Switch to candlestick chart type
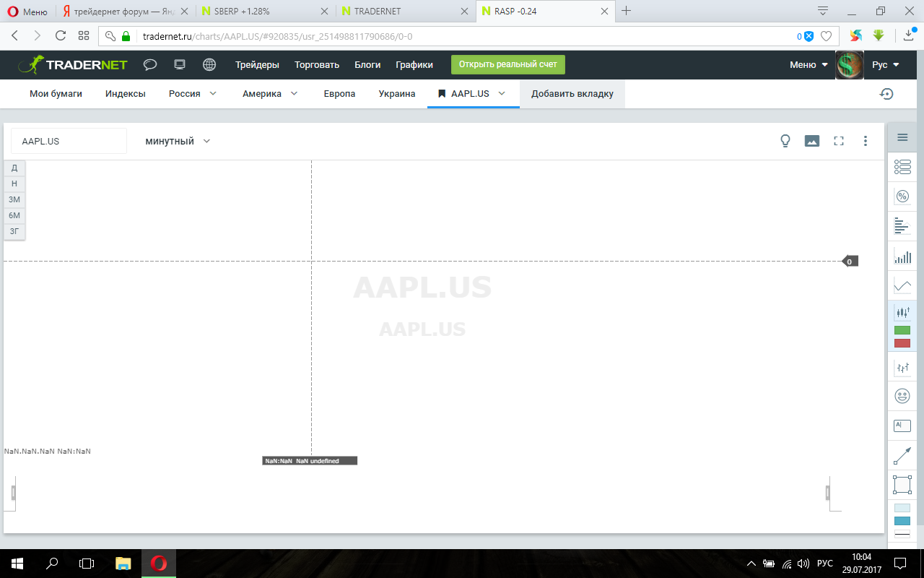 (902, 312)
